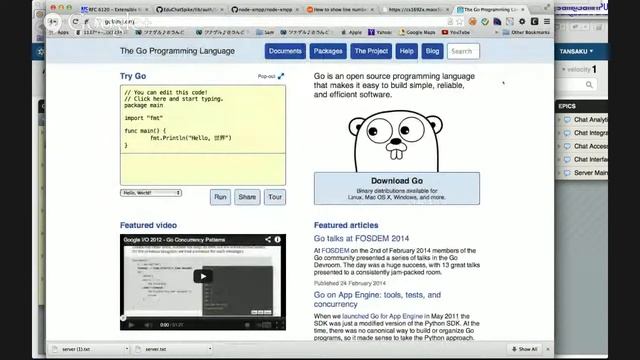Switch to the EduChatSpike GitHub tab

pyautogui.click(x=189, y=9)
